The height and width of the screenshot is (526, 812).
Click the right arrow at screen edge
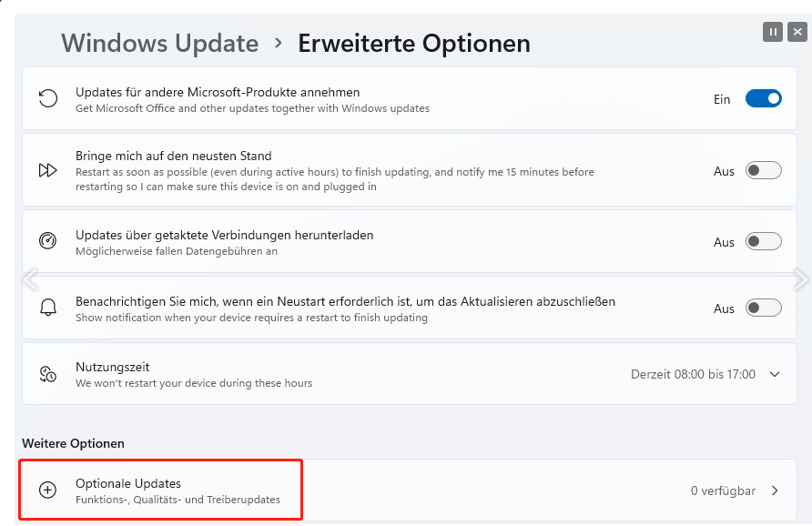coord(801,278)
